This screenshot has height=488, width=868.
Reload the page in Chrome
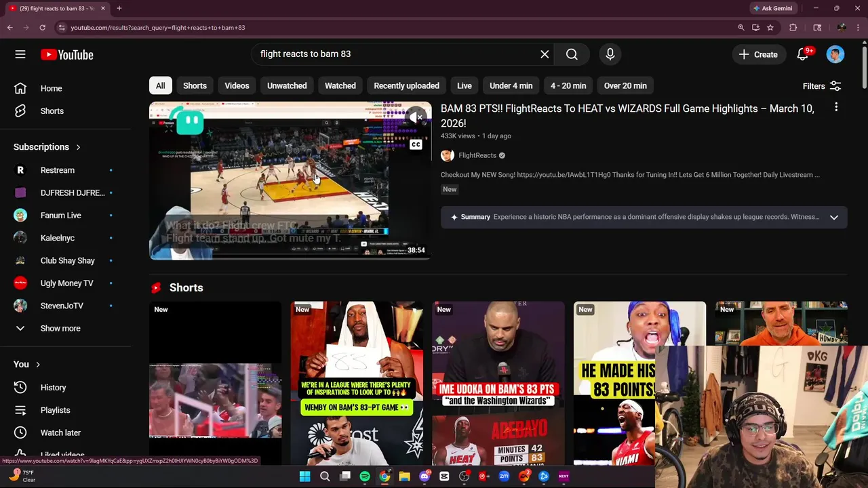pyautogui.click(x=42, y=27)
